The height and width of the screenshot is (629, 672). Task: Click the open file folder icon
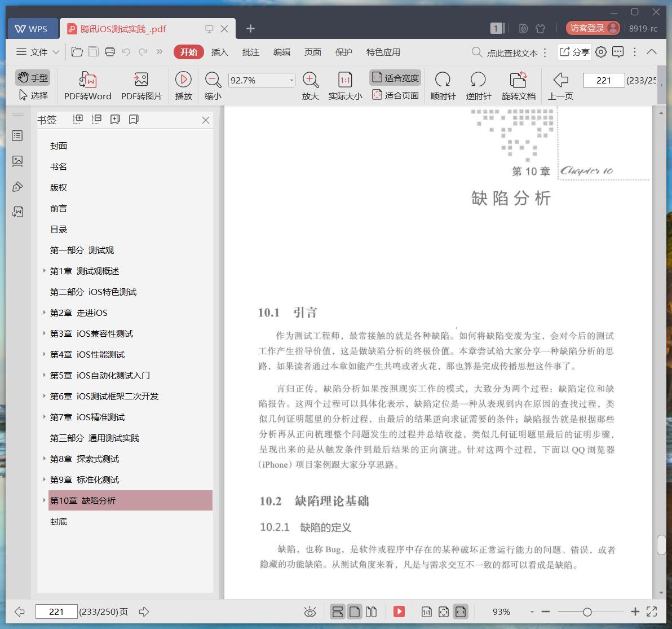pos(77,52)
